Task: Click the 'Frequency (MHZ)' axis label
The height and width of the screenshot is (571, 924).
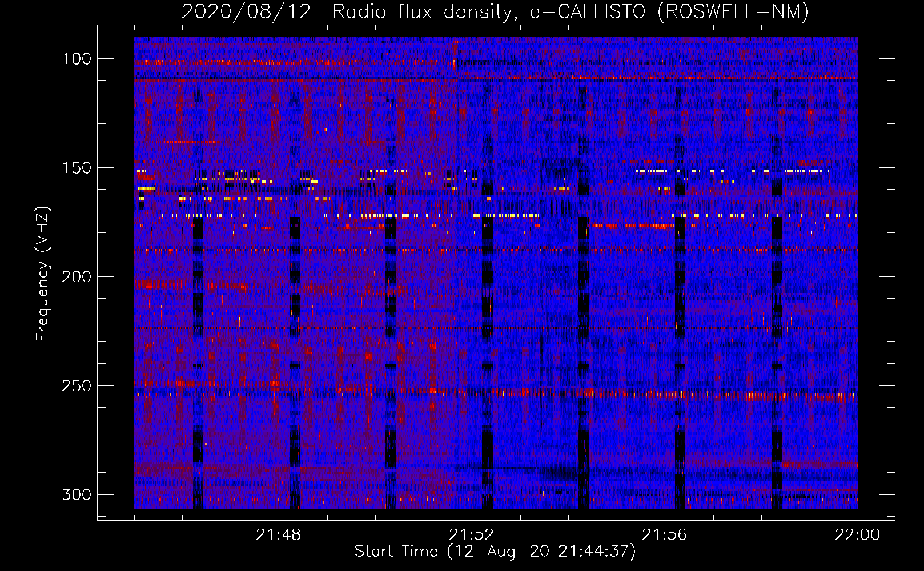Action: [43, 274]
